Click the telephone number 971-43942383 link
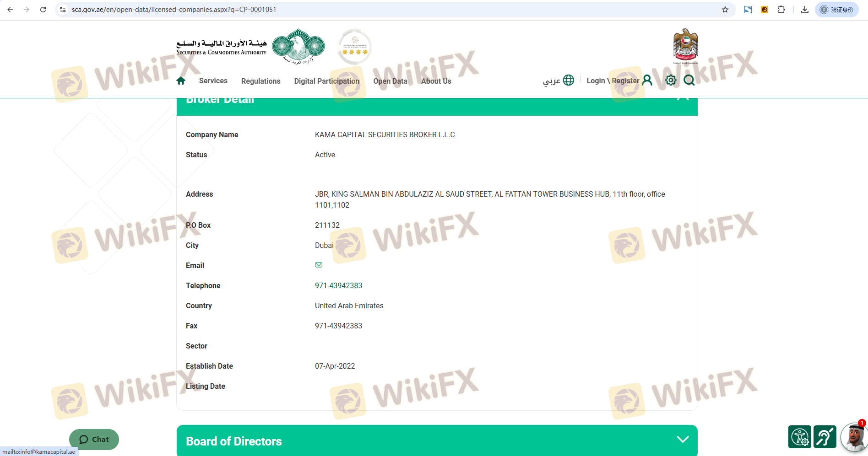 coord(338,286)
